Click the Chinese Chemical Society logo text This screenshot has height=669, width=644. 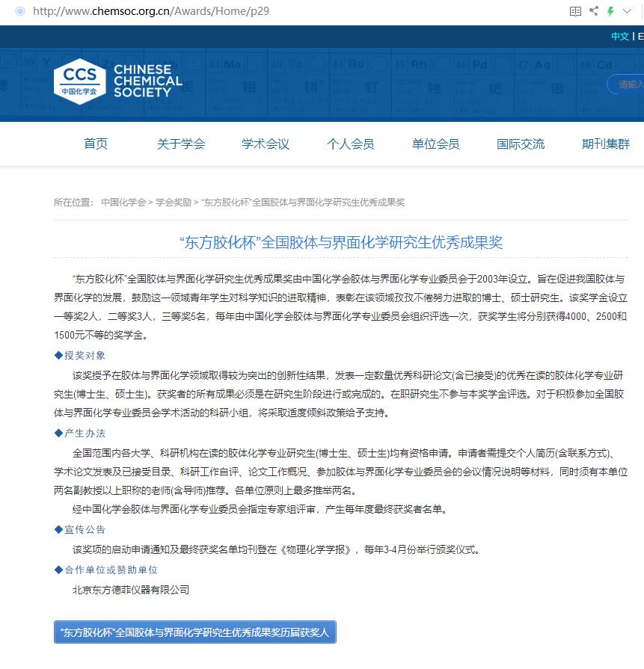tap(148, 81)
